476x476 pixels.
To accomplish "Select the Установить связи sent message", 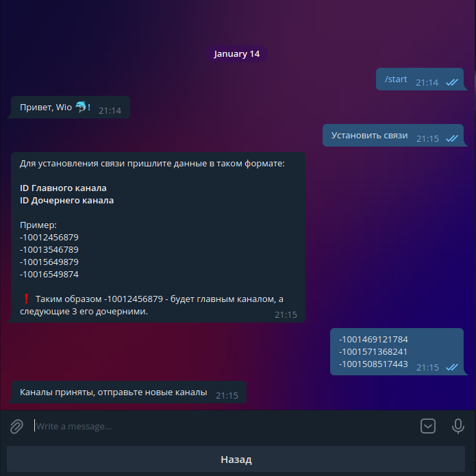I will pyautogui.click(x=393, y=136).
